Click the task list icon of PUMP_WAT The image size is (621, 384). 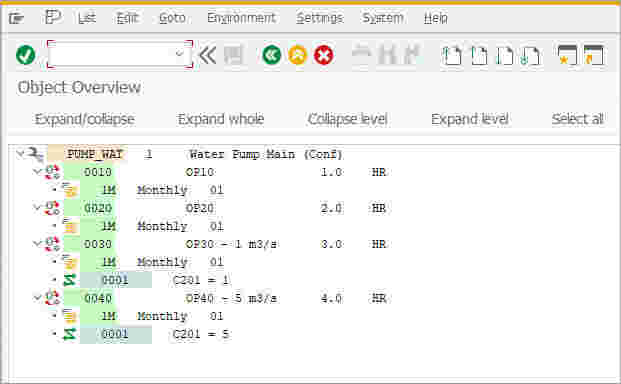[37, 154]
